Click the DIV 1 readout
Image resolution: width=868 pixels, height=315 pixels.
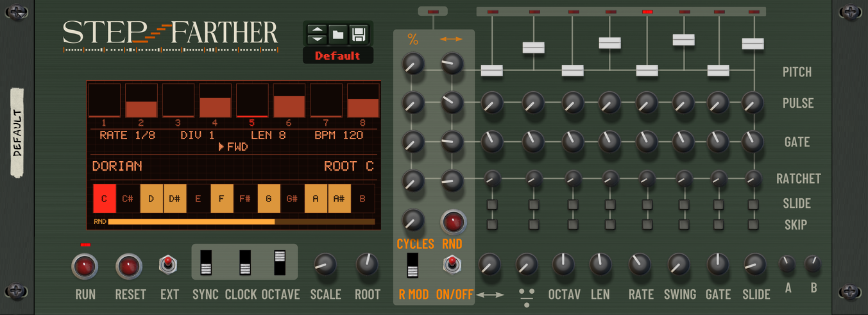tap(198, 135)
